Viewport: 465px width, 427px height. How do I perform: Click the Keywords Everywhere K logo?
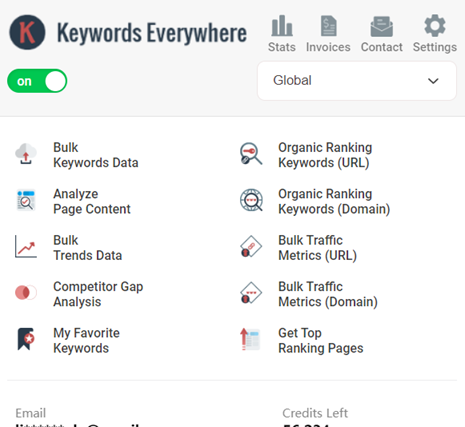[x=27, y=32]
